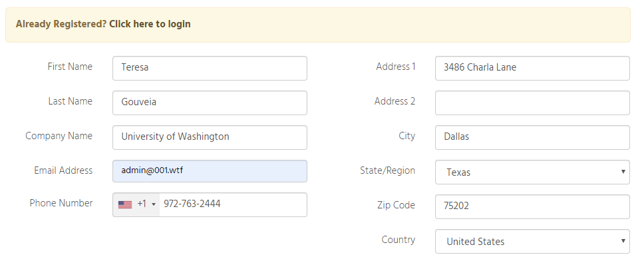644x271 pixels.
Task: Click the Country dropdown arrow icon
Action: pyautogui.click(x=623, y=242)
